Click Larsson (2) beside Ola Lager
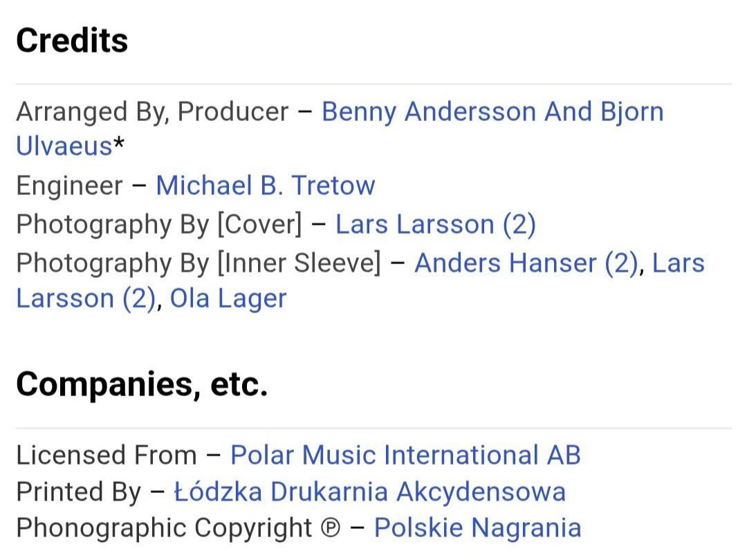 pyautogui.click(x=86, y=299)
